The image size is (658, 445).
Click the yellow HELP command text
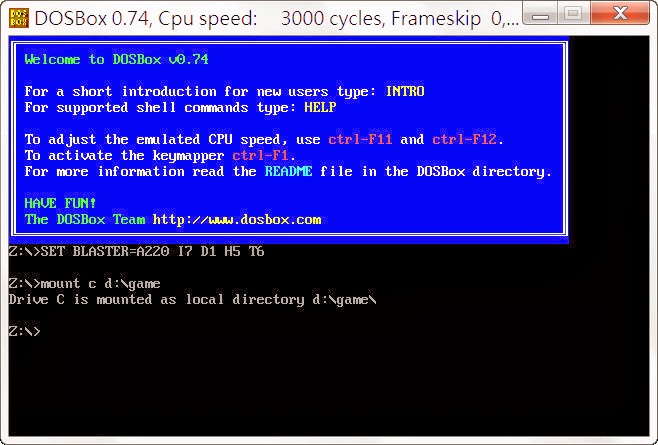[x=320, y=107]
